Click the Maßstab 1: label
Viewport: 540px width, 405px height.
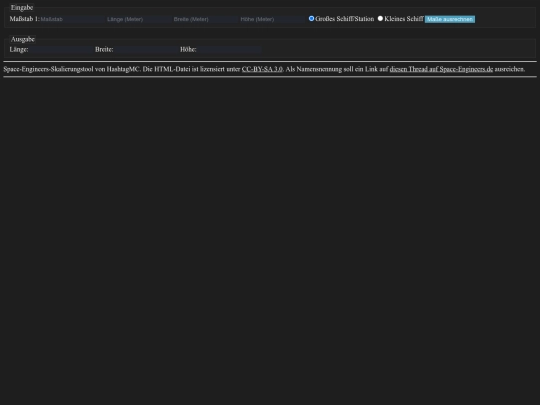click(x=24, y=19)
